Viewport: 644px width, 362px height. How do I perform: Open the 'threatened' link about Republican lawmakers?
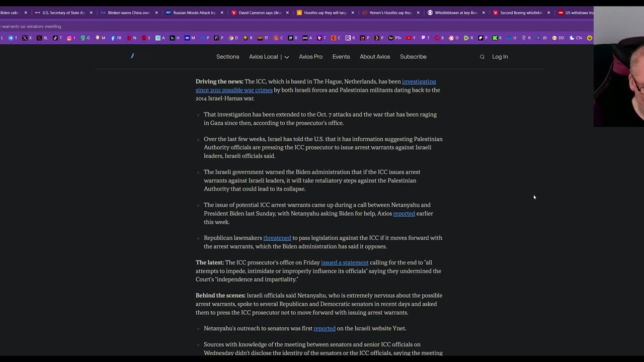click(277, 238)
